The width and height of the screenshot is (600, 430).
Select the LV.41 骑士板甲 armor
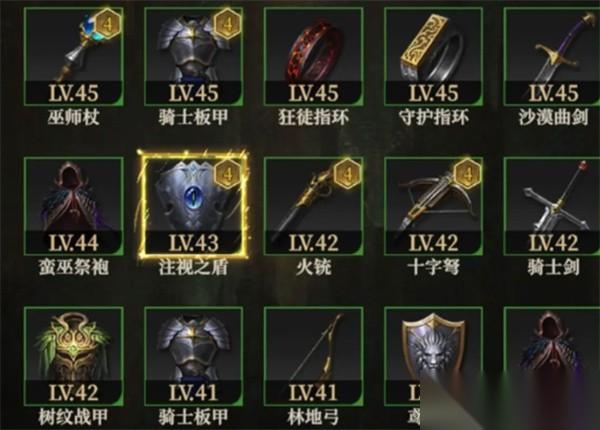click(194, 356)
